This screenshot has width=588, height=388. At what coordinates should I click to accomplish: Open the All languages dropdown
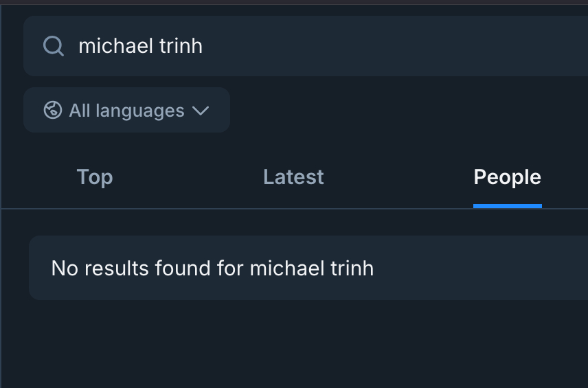[x=126, y=110]
